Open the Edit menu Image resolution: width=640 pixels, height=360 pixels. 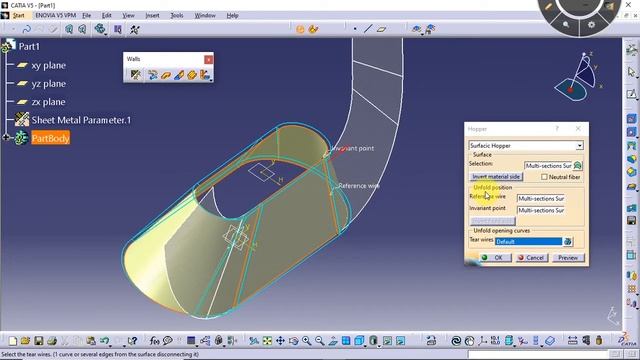tap(107, 15)
